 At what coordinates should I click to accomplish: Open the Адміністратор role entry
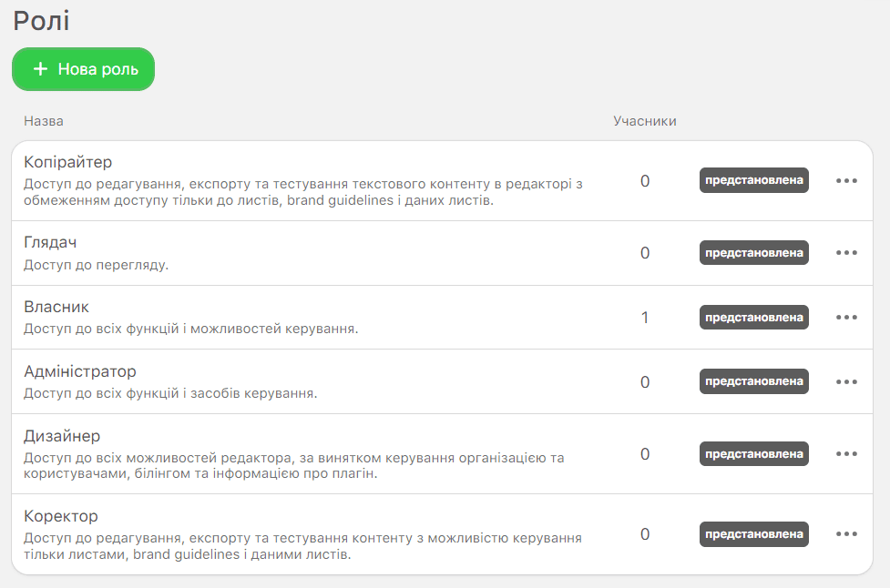[x=80, y=371]
